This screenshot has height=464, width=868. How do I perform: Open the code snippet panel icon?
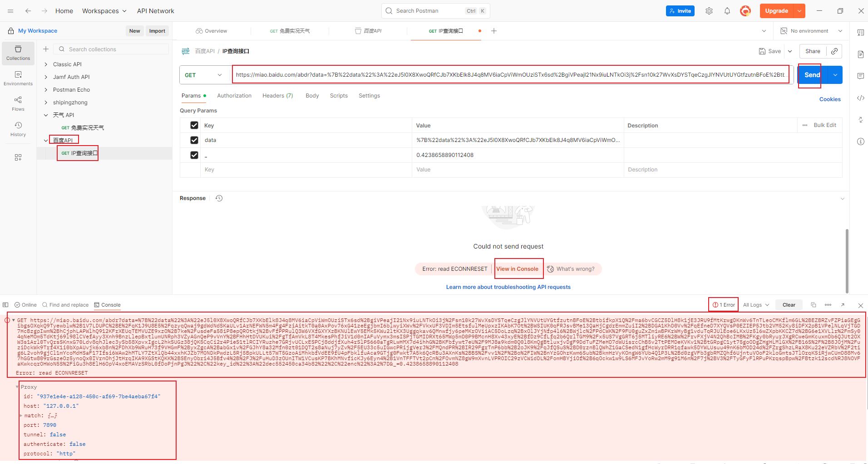point(860,98)
